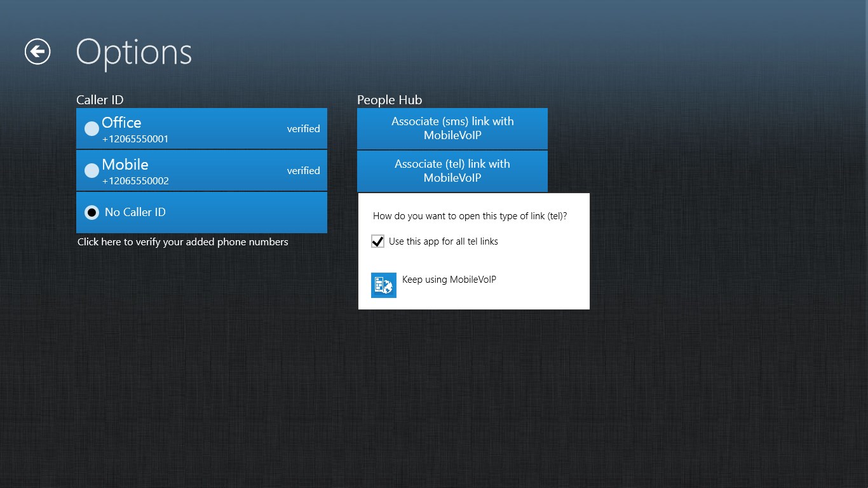Click 'Associate (tel) link with MobileVoIP'

[x=452, y=171]
